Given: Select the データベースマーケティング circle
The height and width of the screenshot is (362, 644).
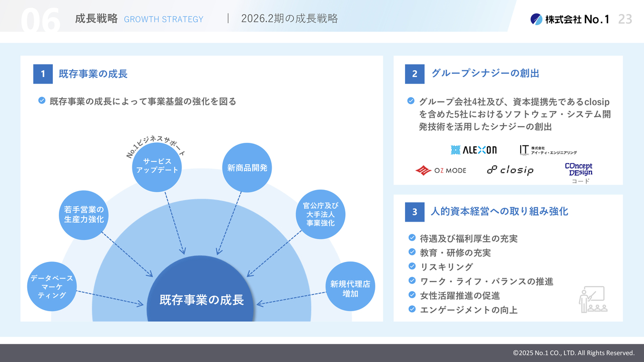Looking at the screenshot, I should tap(52, 287).
